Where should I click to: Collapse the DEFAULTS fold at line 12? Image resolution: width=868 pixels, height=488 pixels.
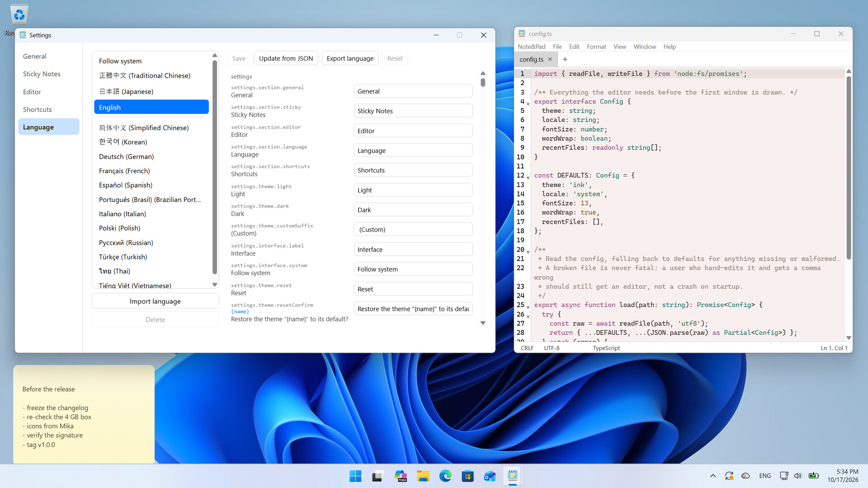coord(528,177)
